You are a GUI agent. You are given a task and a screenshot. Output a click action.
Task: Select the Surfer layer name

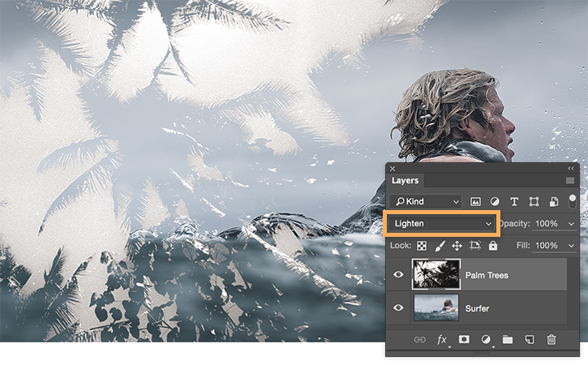pyautogui.click(x=477, y=308)
